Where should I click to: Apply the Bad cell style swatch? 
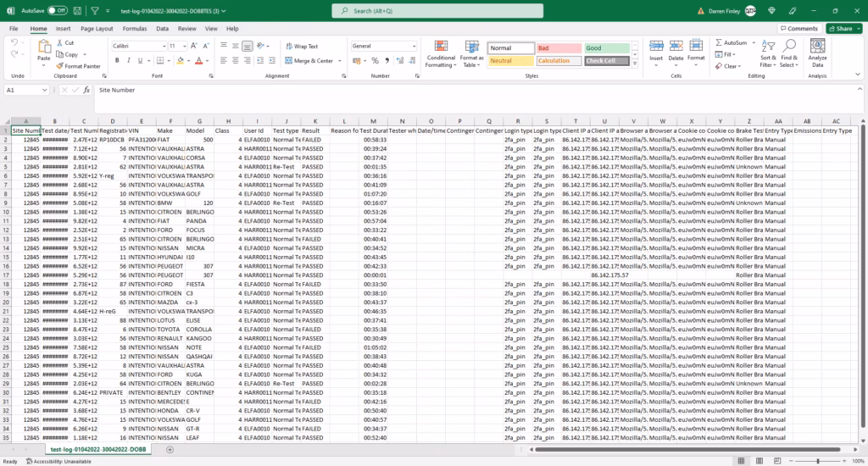point(558,48)
